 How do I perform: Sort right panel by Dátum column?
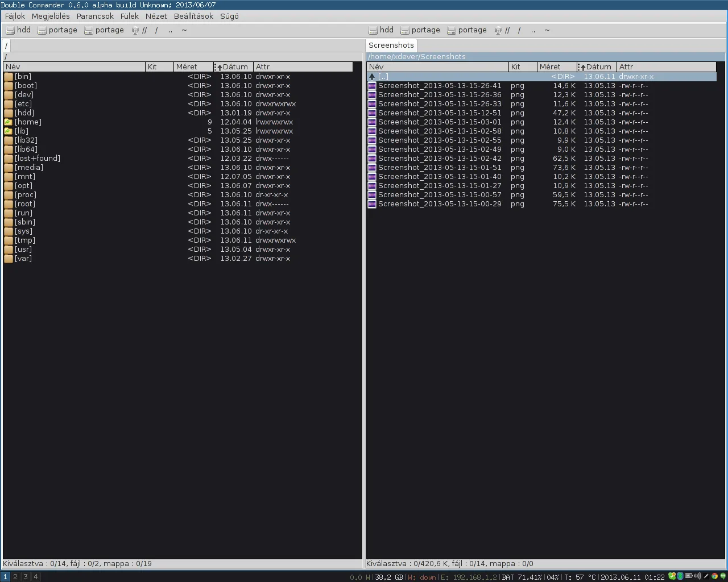tap(597, 67)
